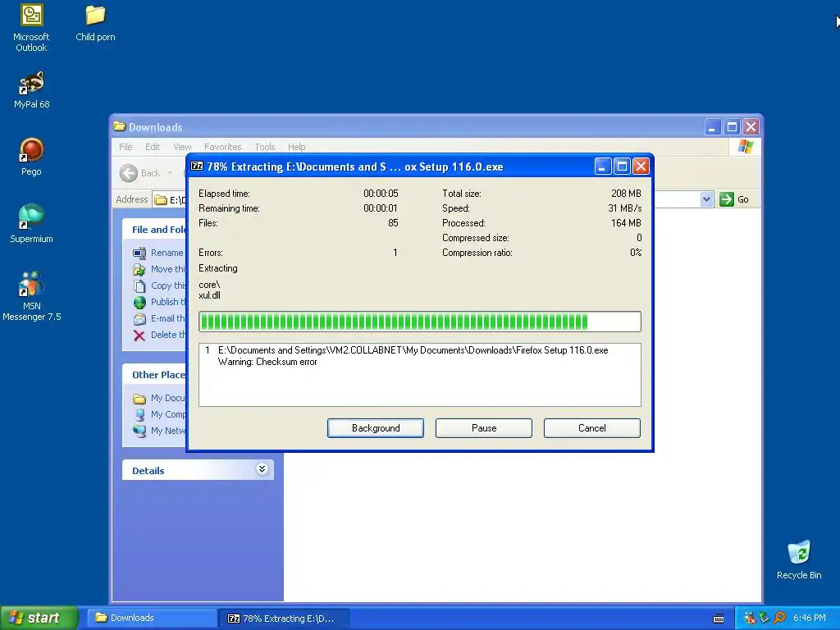
Task: Click the Total size value 208 MB
Action: click(x=626, y=194)
